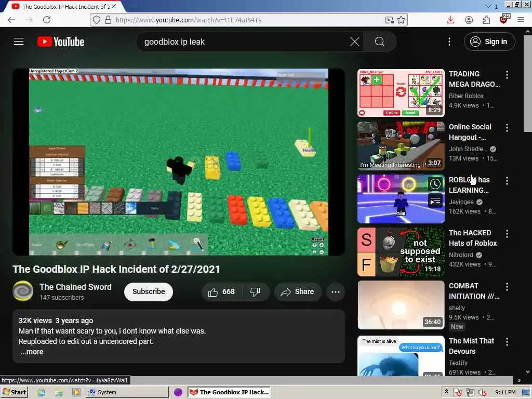Bookmark this page with the star

[x=401, y=20]
